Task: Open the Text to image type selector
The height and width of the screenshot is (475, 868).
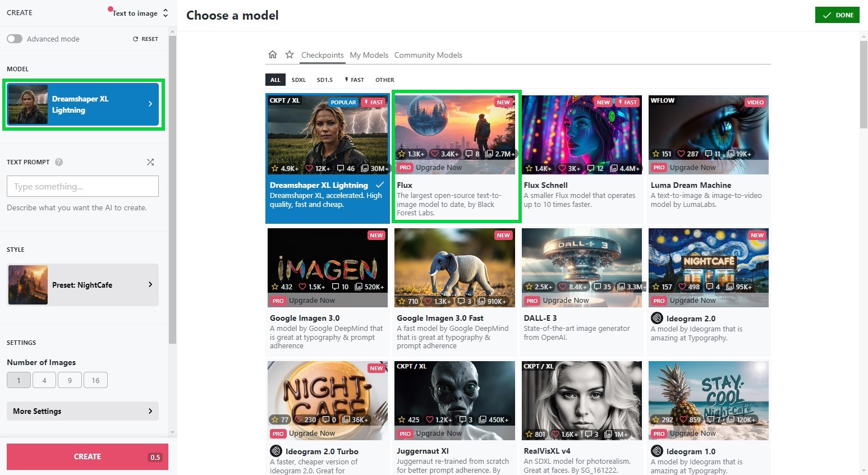Action: [139, 13]
